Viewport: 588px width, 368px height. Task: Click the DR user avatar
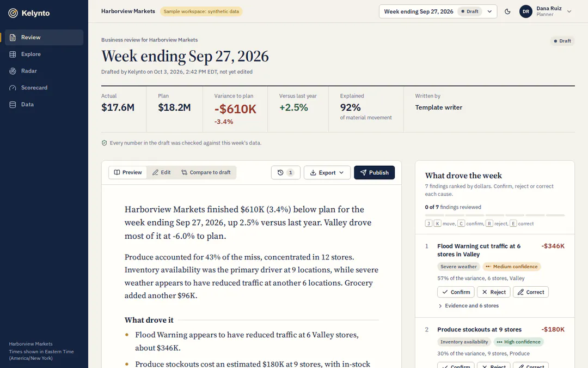click(526, 11)
